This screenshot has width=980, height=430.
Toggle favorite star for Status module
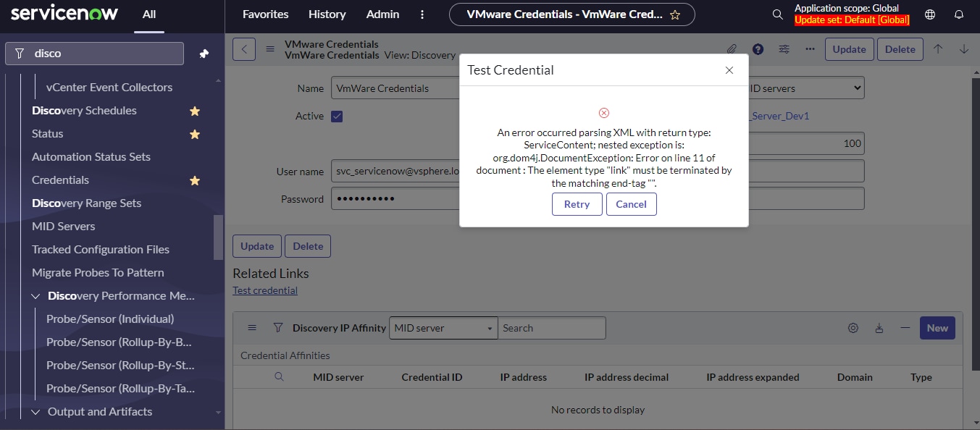pos(195,135)
